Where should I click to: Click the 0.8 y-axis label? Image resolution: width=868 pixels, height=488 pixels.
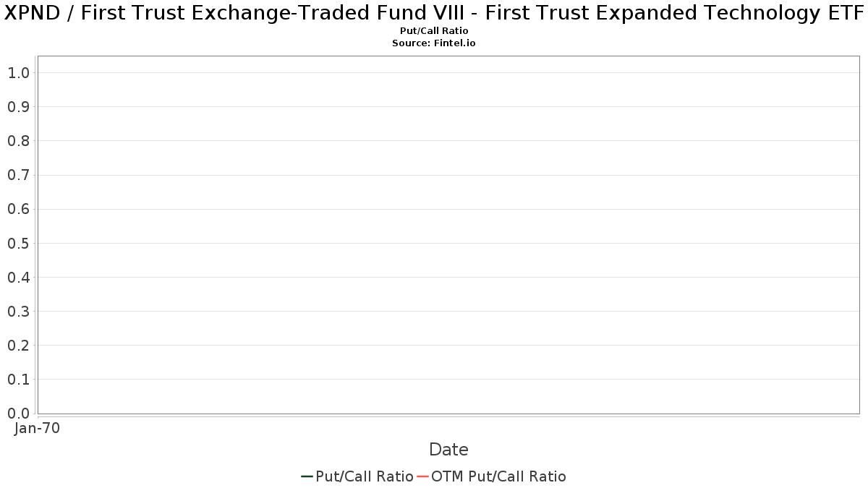point(19,141)
